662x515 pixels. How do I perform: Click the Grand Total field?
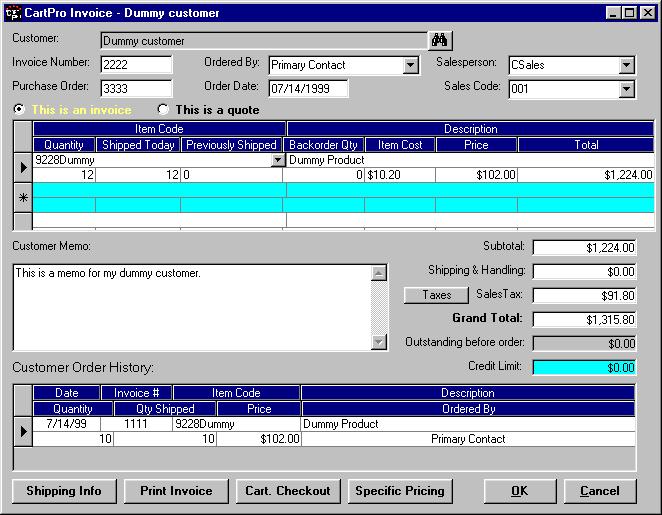pyautogui.click(x=584, y=320)
